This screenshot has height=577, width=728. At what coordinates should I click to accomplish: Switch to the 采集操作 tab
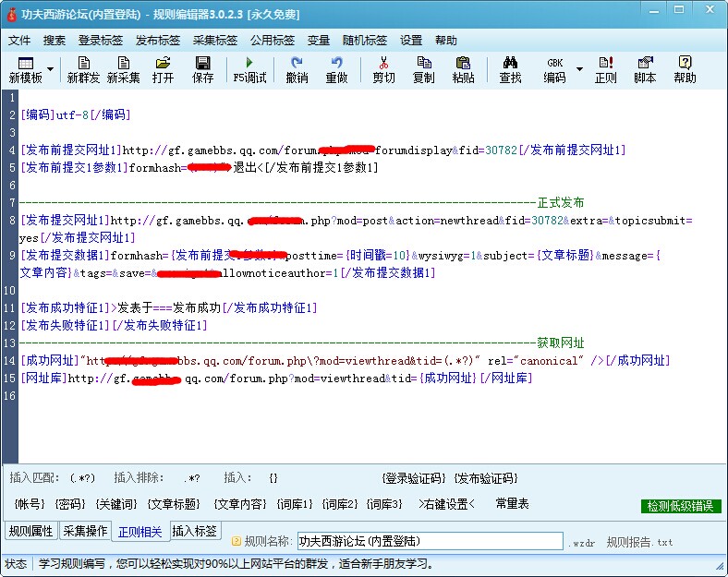85,531
